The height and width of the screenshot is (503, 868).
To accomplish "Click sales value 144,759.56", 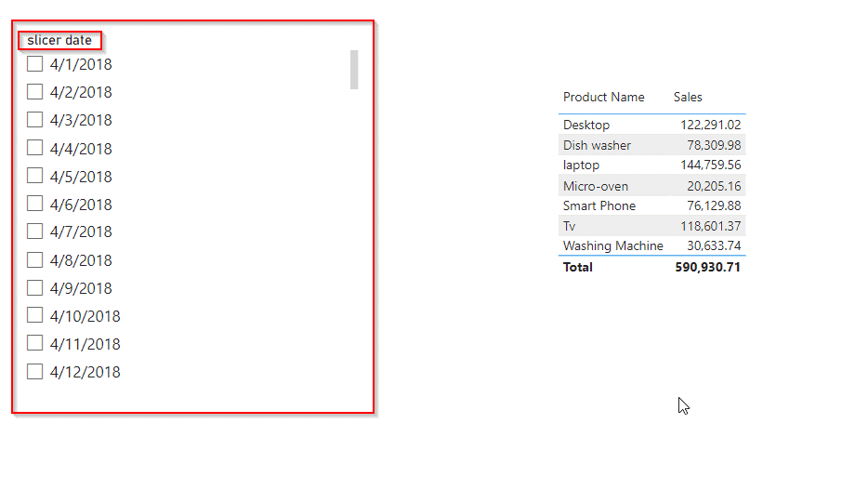I will click(x=710, y=165).
